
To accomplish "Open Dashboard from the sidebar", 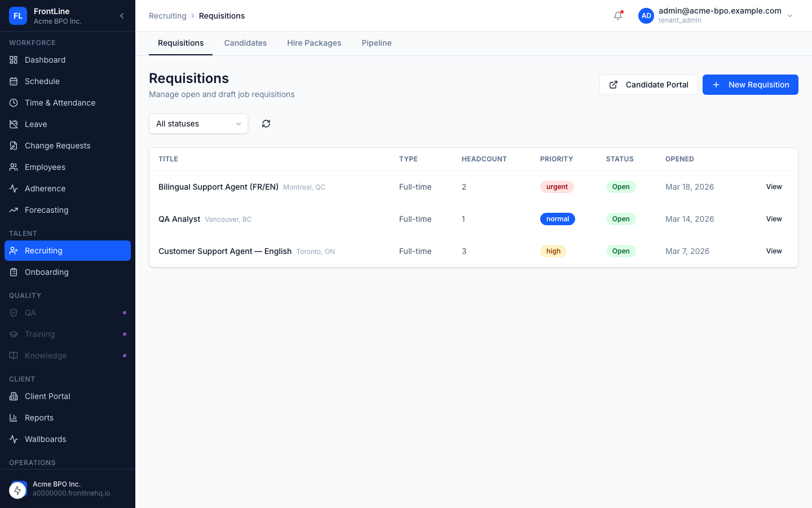I will (x=45, y=60).
